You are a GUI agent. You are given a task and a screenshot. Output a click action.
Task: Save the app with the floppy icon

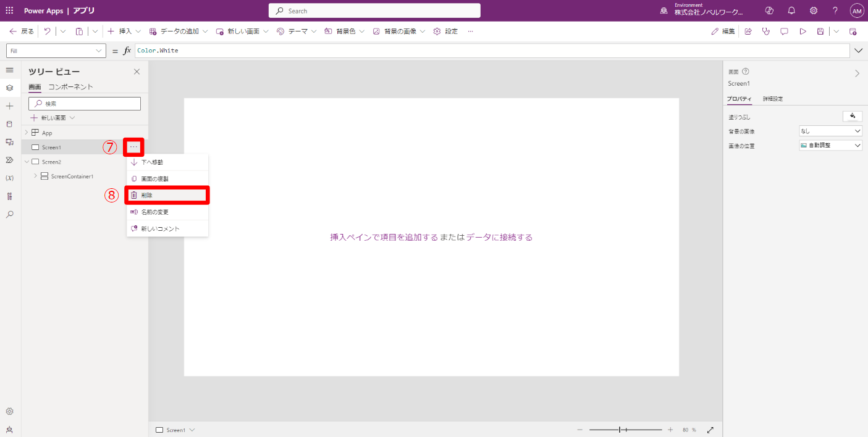[x=820, y=31]
